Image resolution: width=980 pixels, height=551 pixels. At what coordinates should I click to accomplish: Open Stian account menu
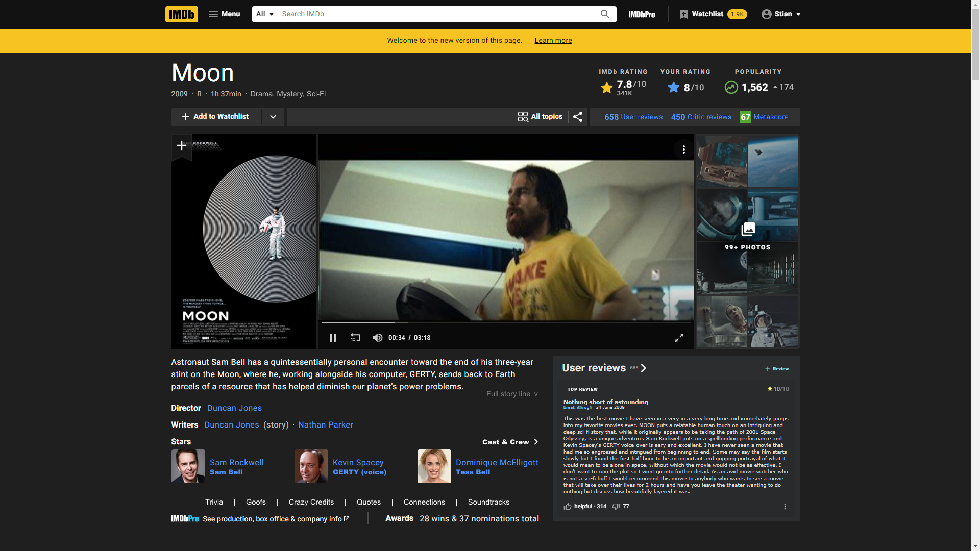click(781, 14)
